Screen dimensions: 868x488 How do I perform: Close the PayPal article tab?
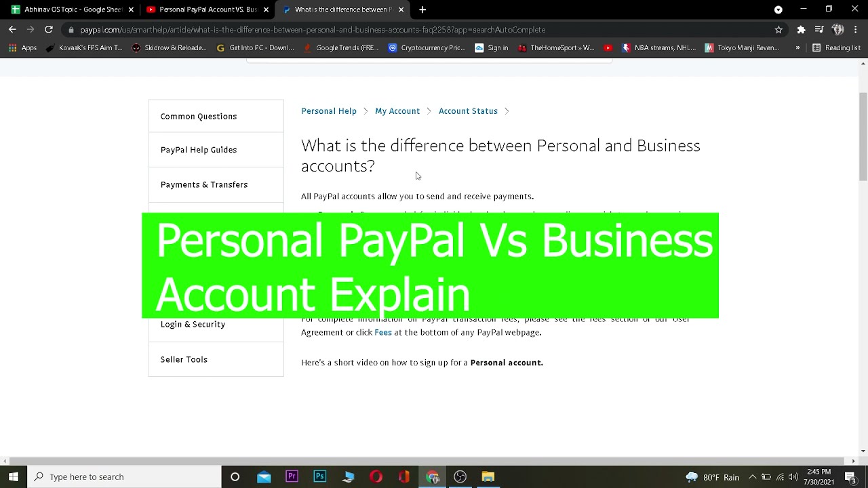[401, 9]
